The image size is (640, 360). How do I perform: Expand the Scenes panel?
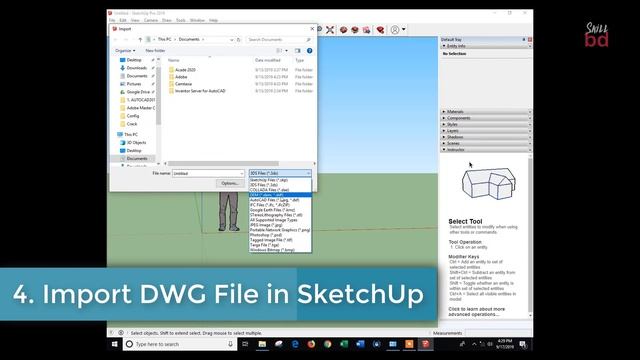(x=486, y=143)
